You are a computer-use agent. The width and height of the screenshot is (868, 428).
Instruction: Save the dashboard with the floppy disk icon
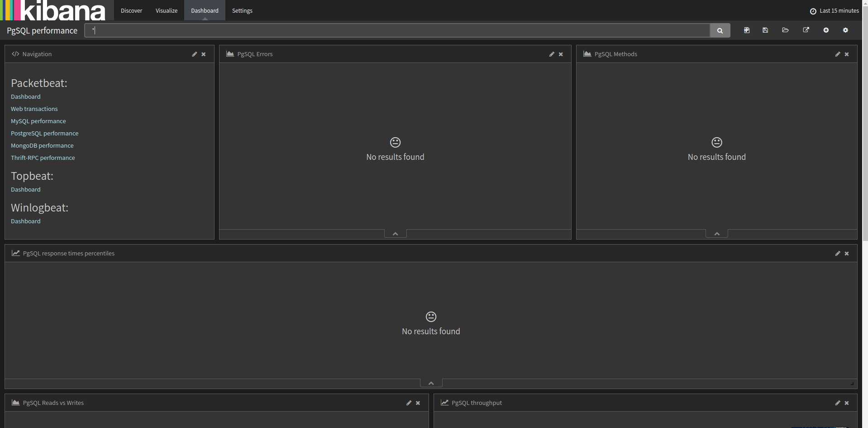[x=765, y=30]
